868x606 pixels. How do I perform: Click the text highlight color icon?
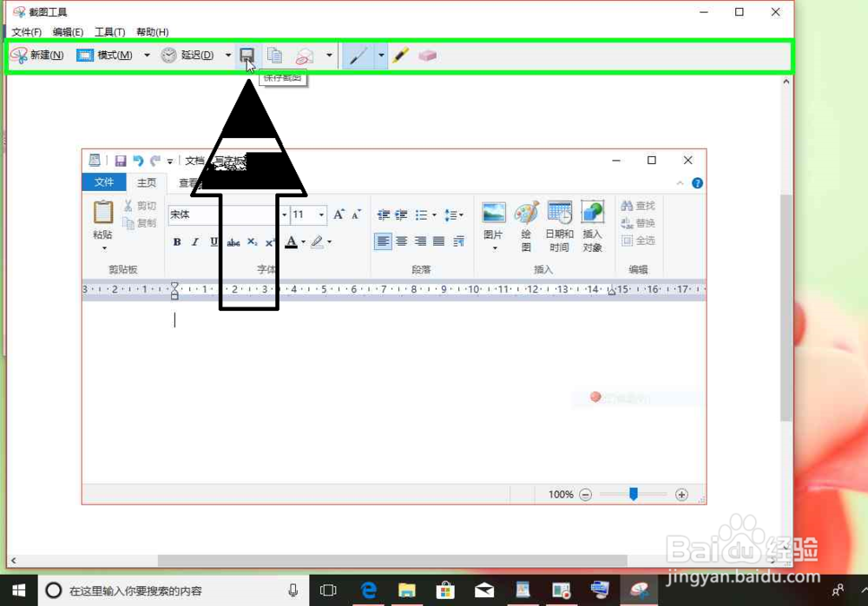(317, 242)
